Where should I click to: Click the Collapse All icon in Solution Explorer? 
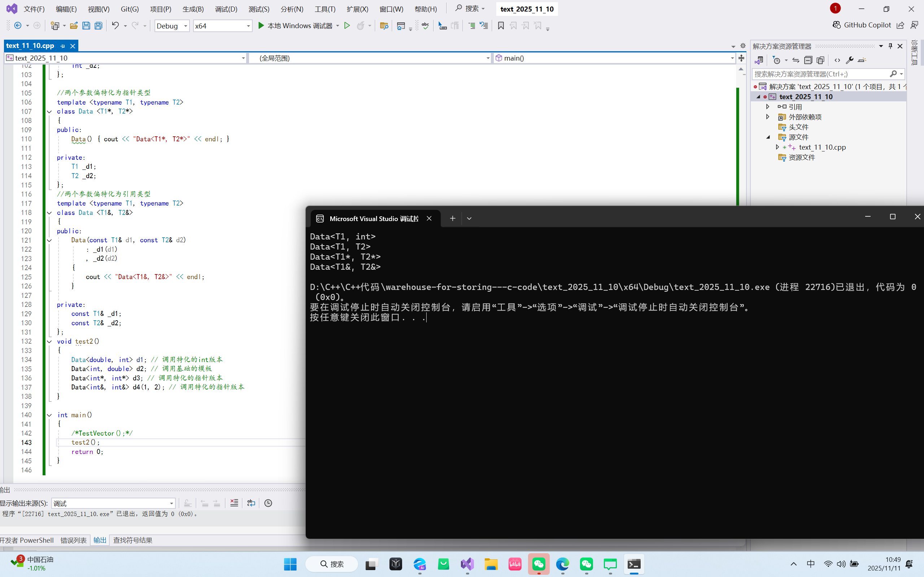(808, 60)
